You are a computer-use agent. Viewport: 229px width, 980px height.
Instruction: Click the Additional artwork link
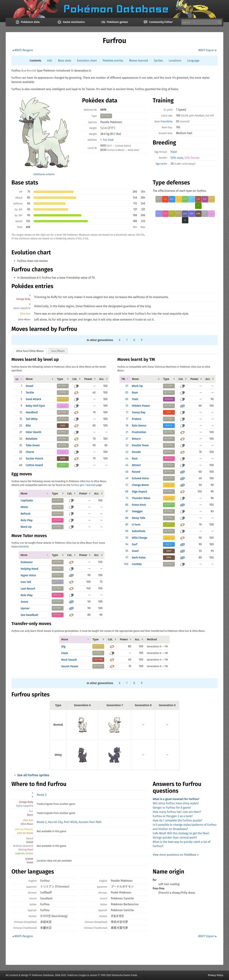click(44, 174)
